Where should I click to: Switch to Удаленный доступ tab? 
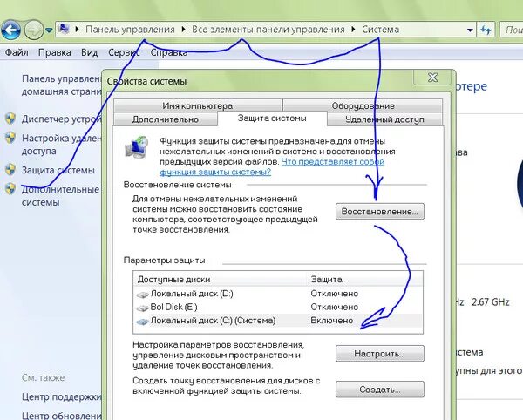pos(384,119)
